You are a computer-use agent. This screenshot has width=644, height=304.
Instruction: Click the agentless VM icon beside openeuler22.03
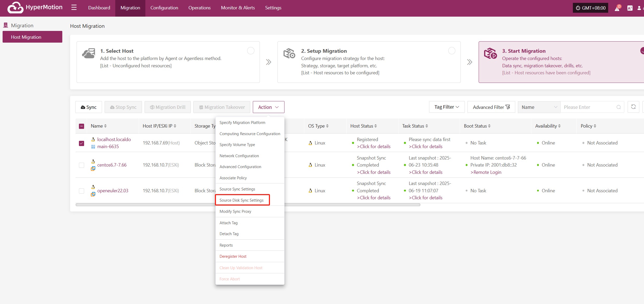pos(93,194)
